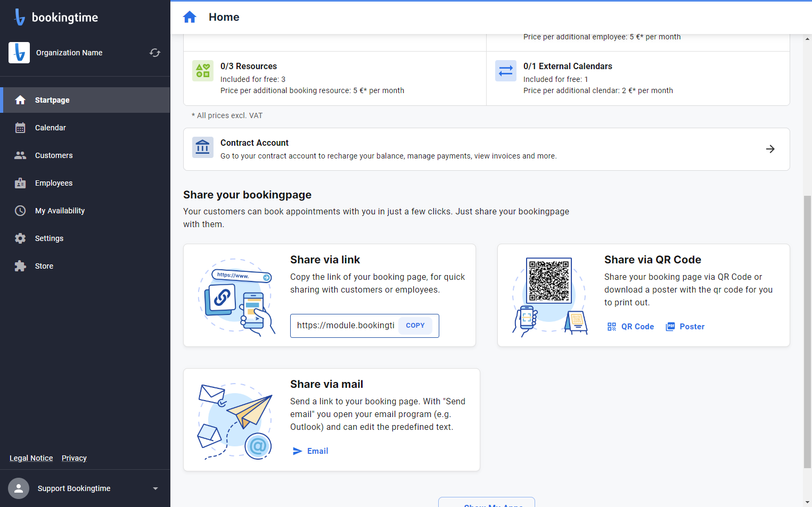Download the Poster PDF

point(685,327)
